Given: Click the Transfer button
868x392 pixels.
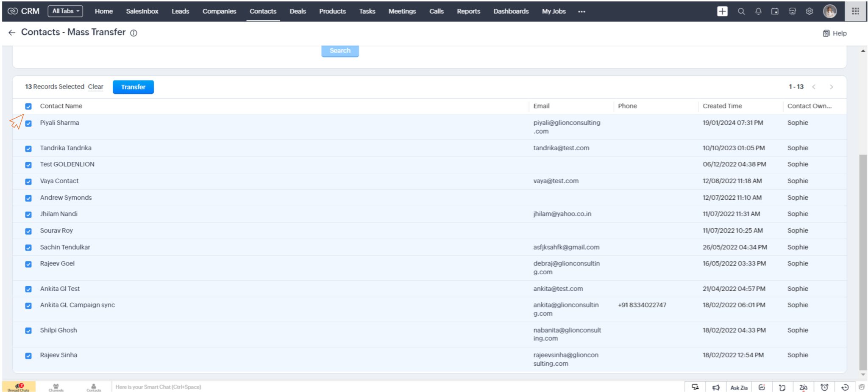Looking at the screenshot, I should [x=133, y=87].
